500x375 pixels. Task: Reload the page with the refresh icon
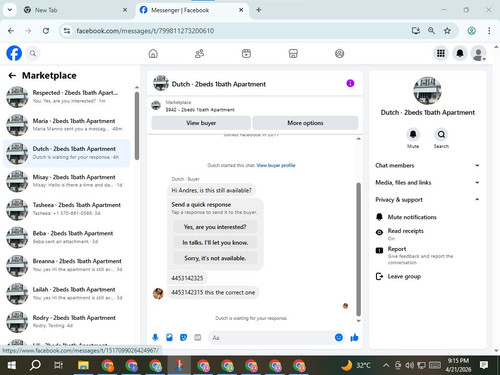point(46,31)
